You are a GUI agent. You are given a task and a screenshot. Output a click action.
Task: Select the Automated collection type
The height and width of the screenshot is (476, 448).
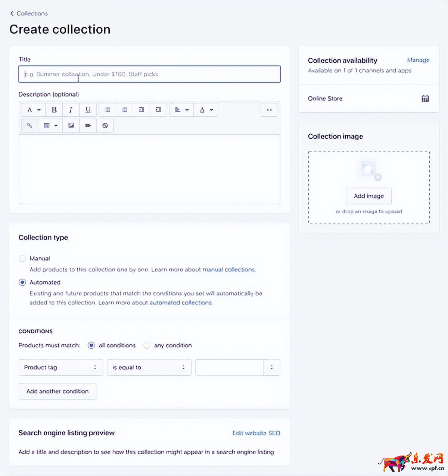pos(22,282)
